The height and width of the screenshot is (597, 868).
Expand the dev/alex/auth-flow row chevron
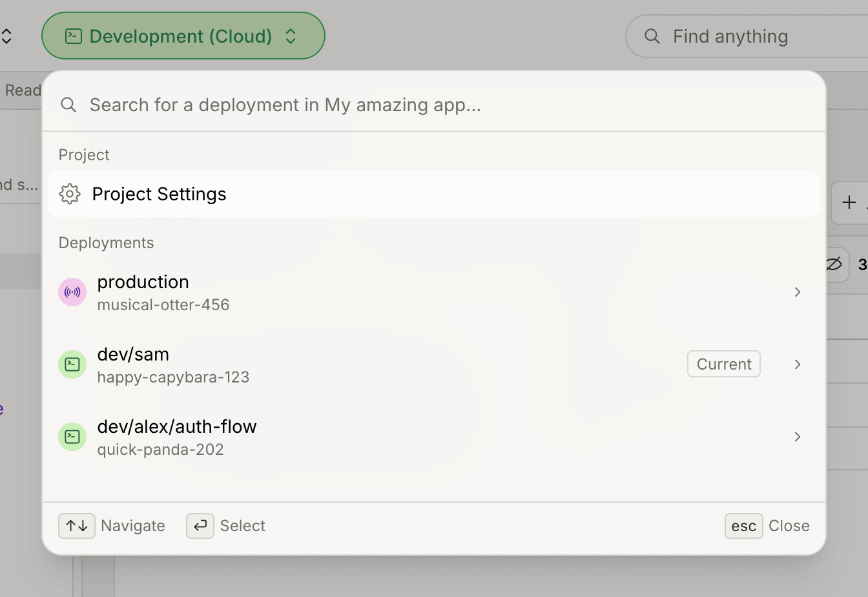(798, 437)
